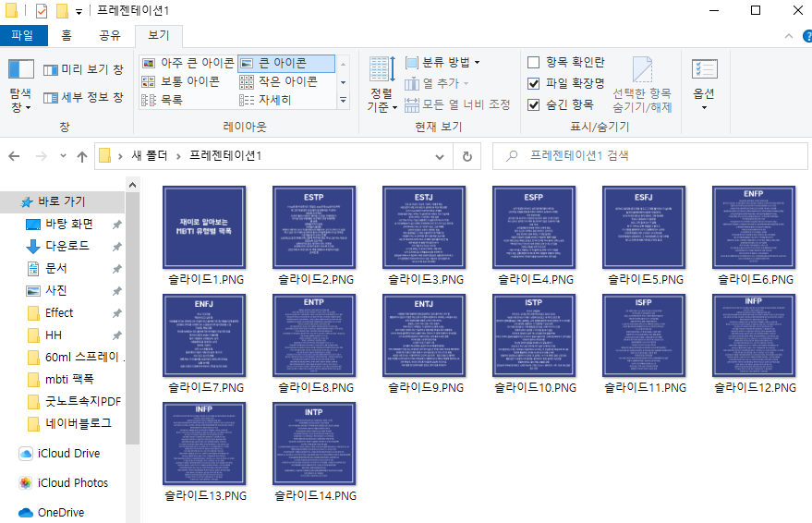The width and height of the screenshot is (812, 523).
Task: Select the View (보기) ribbon tab
Action: click(x=159, y=35)
